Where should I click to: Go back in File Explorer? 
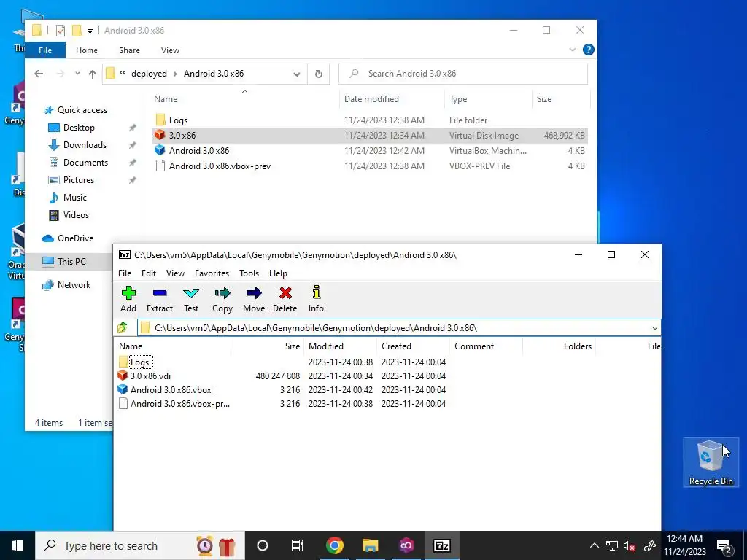[x=39, y=74]
